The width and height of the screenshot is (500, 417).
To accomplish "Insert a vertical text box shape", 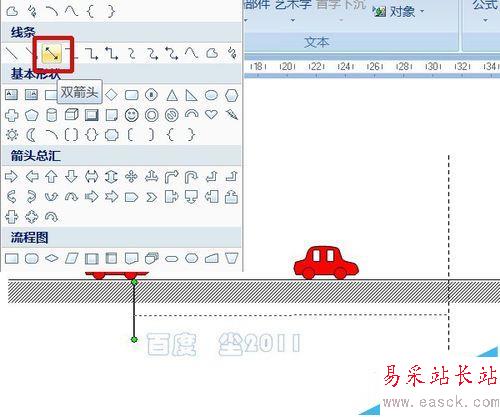I will (x=32, y=95).
